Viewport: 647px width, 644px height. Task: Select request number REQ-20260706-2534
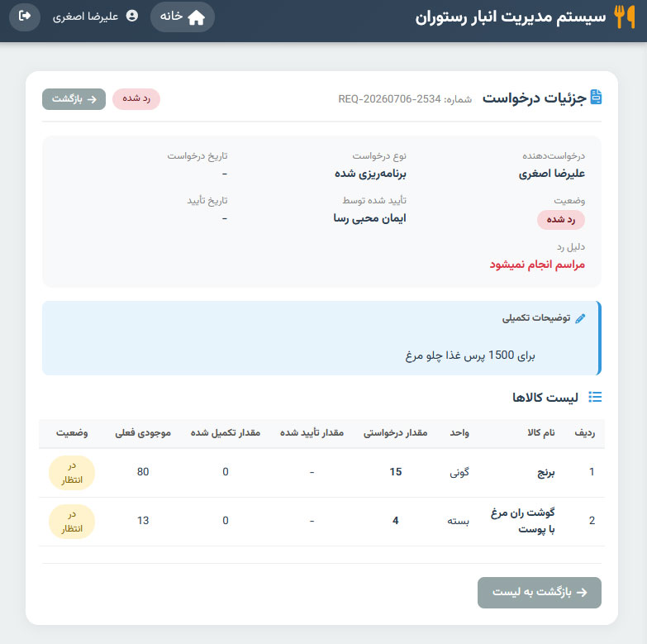[x=389, y=99]
